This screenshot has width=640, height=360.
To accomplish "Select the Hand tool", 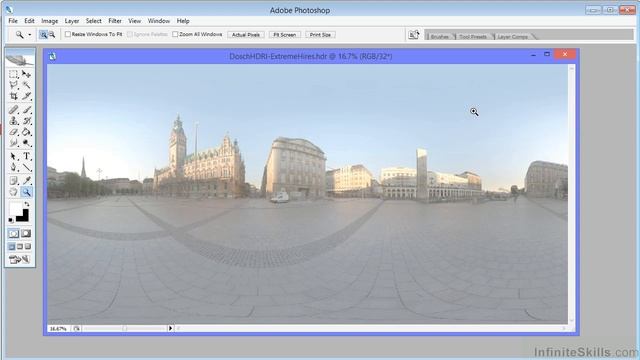I will click(x=13, y=192).
